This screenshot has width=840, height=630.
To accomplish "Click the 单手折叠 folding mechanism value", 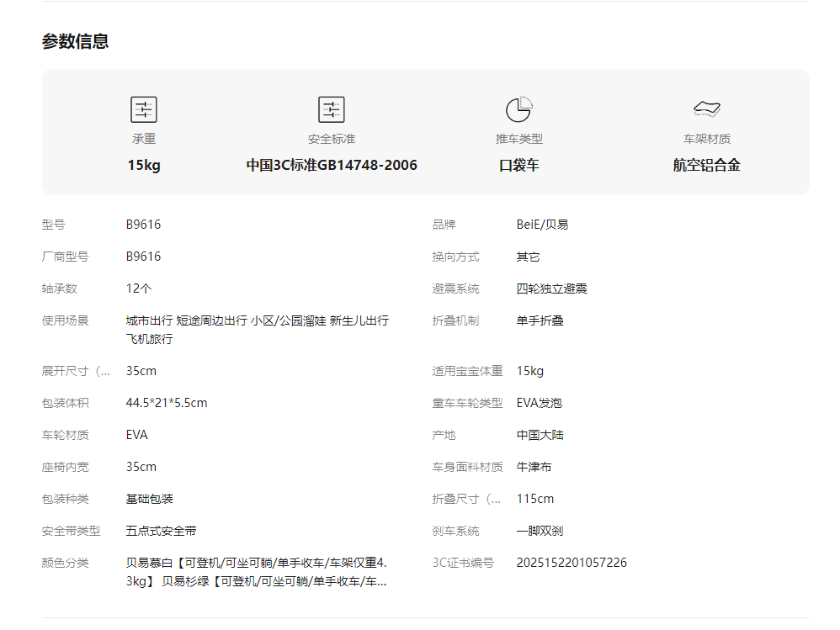I will point(540,320).
